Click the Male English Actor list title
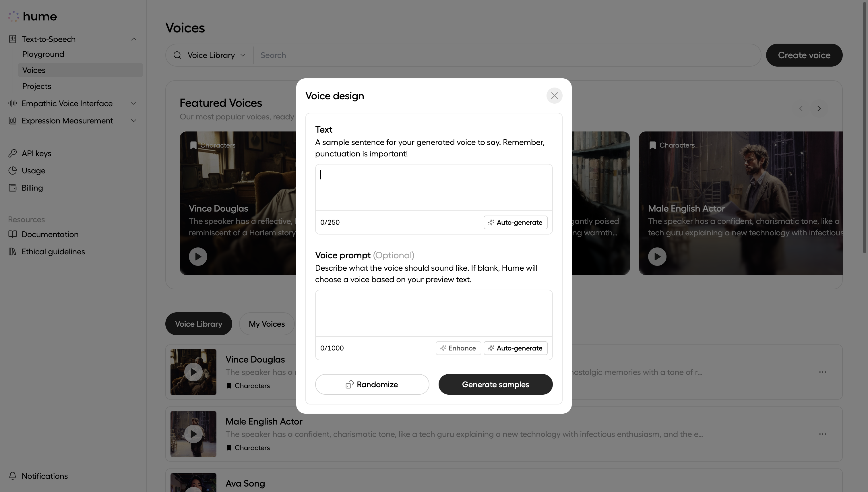The width and height of the screenshot is (868, 492). (264, 421)
